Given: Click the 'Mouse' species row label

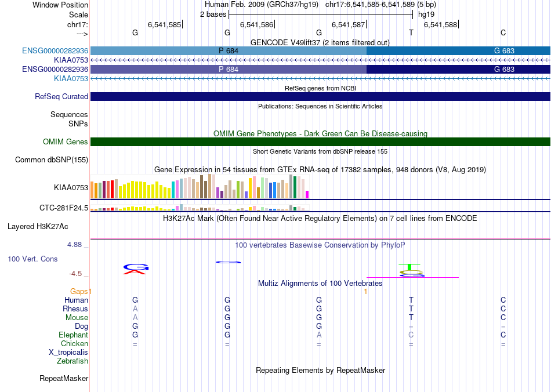Looking at the screenshot, I should coord(77,318).
